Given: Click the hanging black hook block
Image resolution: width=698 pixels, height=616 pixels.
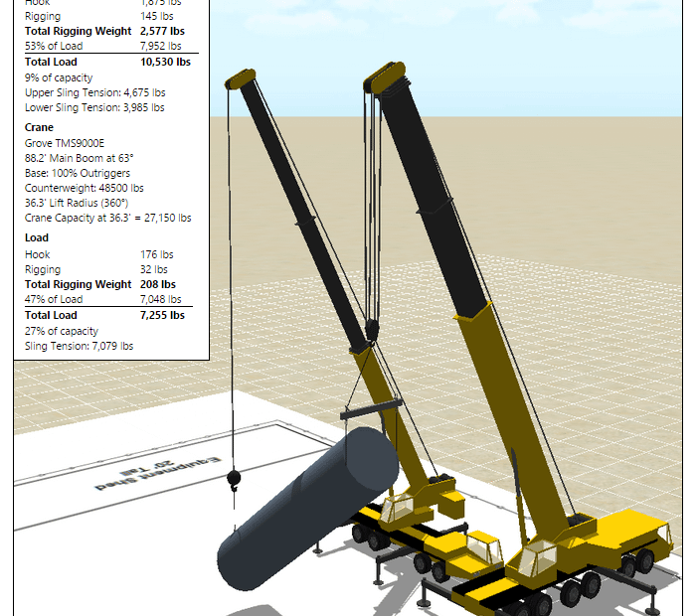Looking at the screenshot, I should coord(234,480).
